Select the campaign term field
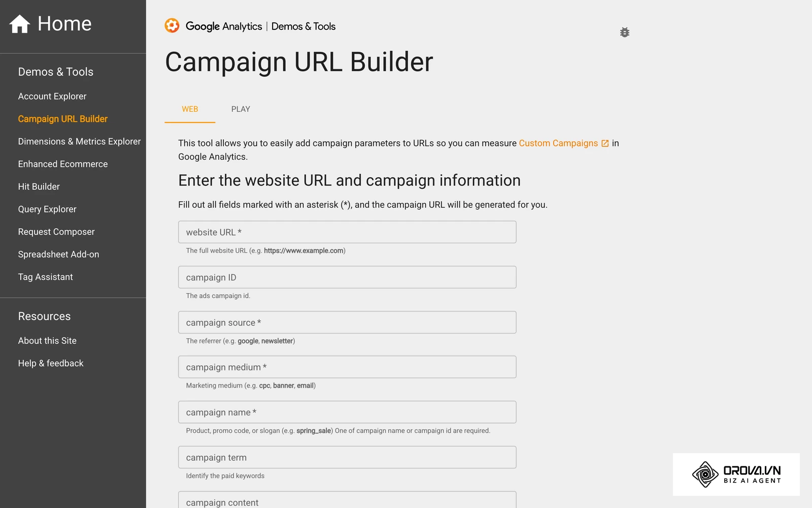 [x=347, y=458]
